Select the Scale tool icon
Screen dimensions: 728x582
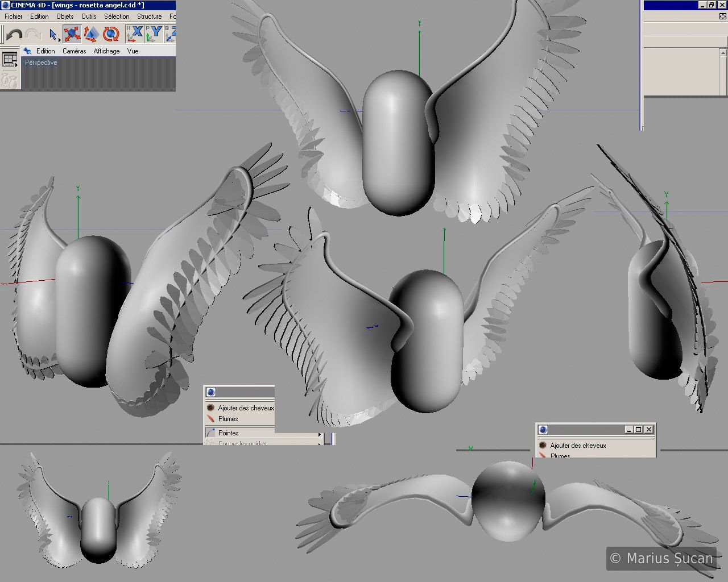[x=91, y=34]
